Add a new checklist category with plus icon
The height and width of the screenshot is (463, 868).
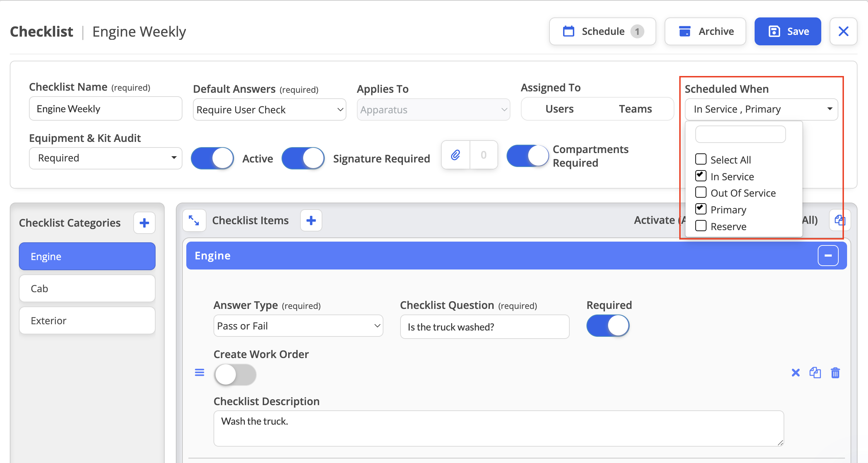144,223
